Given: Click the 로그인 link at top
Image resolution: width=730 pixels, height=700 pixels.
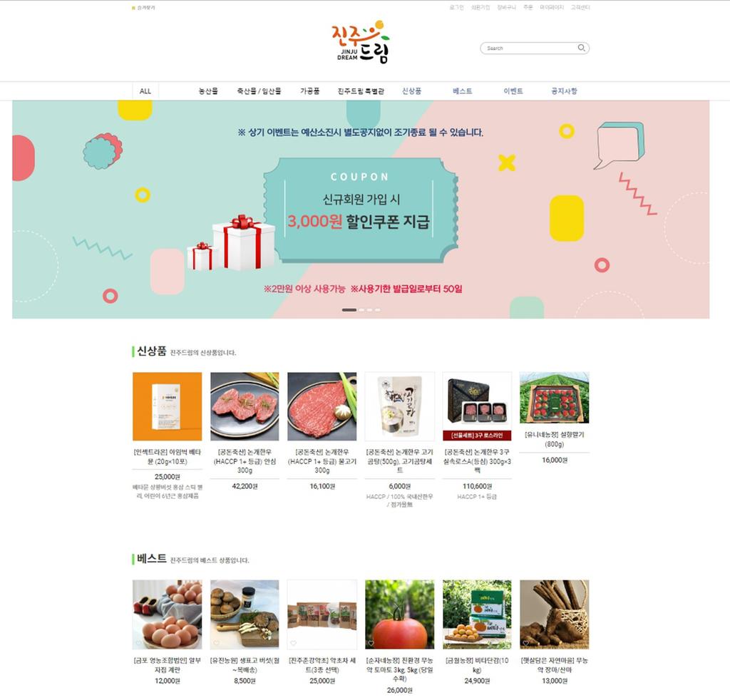Looking at the screenshot, I should [456, 7].
